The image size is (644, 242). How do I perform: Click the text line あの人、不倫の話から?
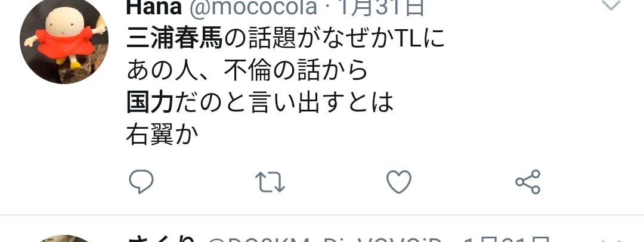(247, 71)
